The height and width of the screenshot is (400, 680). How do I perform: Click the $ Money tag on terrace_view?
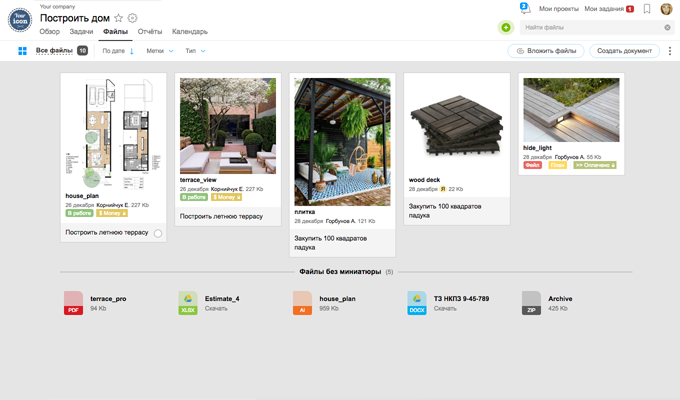click(x=227, y=197)
